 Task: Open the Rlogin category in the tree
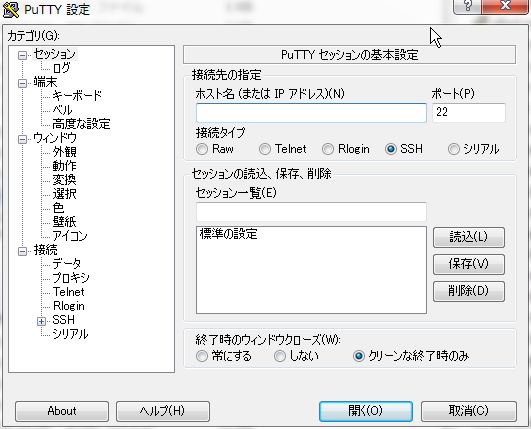(x=69, y=306)
